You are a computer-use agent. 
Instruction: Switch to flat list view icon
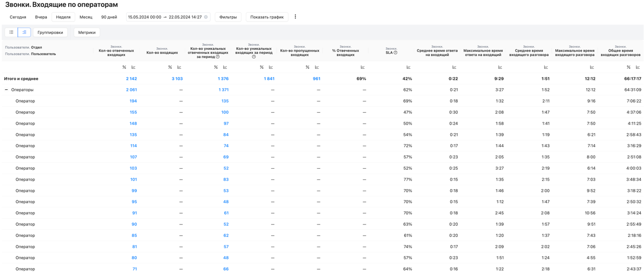tap(11, 32)
